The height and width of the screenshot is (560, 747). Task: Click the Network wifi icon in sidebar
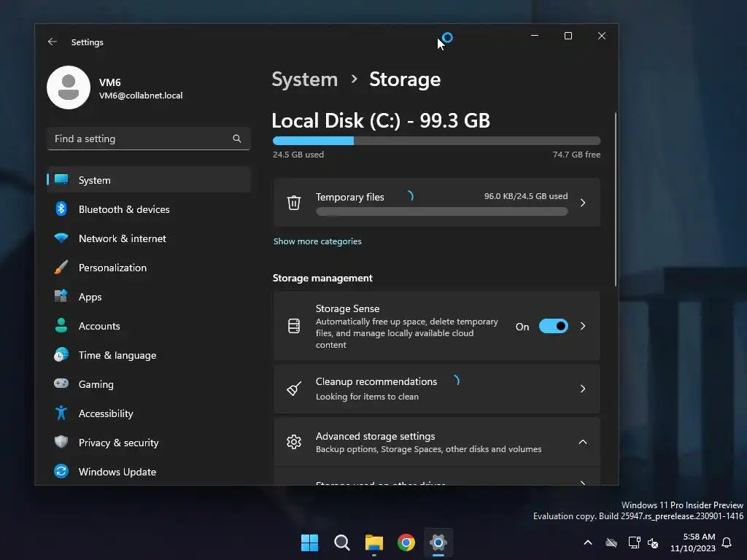click(61, 238)
